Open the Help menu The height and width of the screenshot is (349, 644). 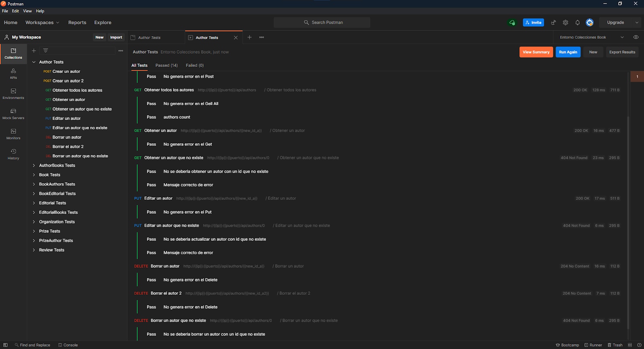(x=40, y=11)
